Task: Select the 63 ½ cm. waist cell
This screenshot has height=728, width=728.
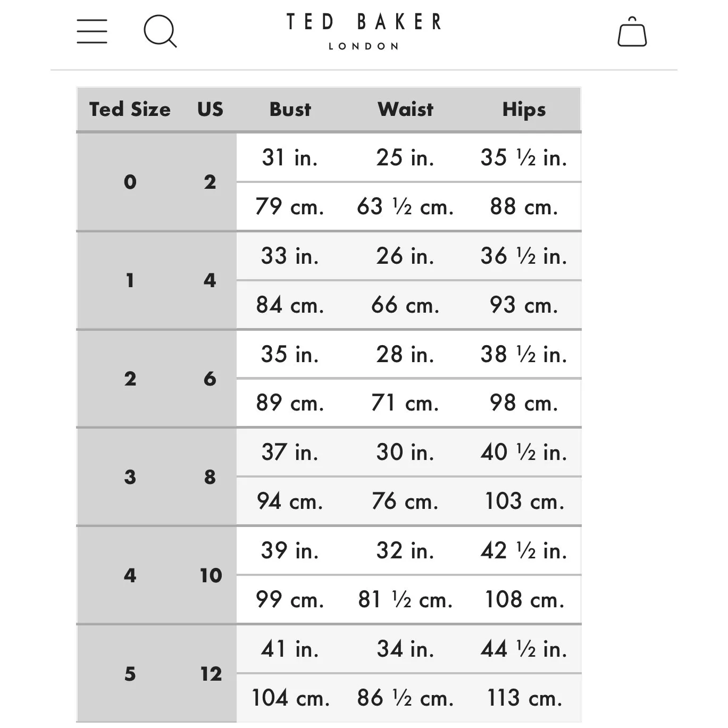Action: 405,206
